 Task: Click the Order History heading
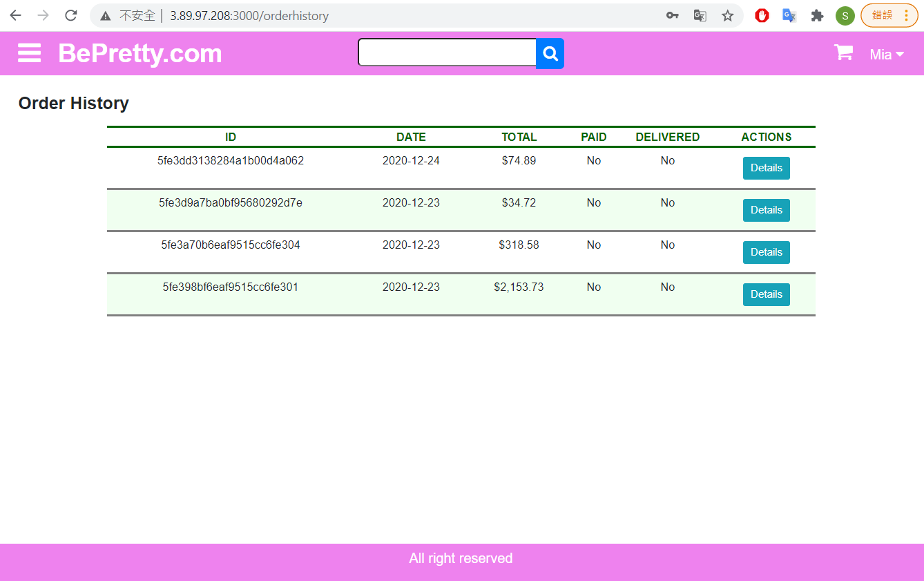(73, 103)
